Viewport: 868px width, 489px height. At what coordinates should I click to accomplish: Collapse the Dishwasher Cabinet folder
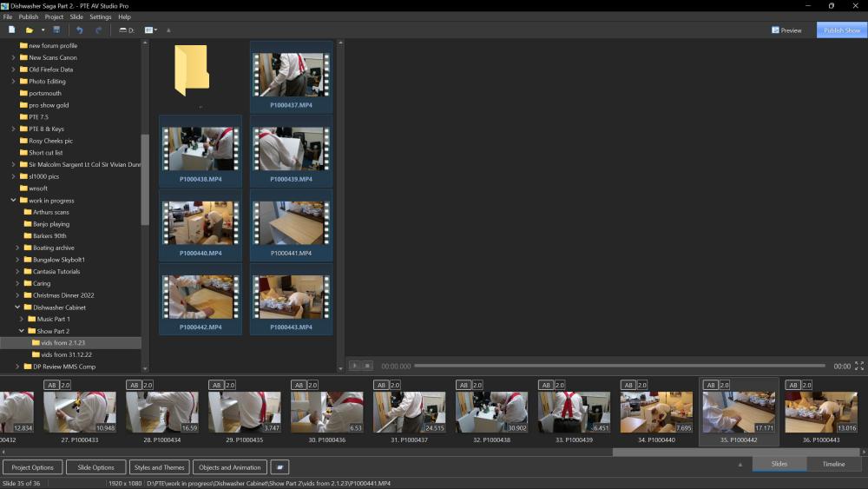click(16, 307)
